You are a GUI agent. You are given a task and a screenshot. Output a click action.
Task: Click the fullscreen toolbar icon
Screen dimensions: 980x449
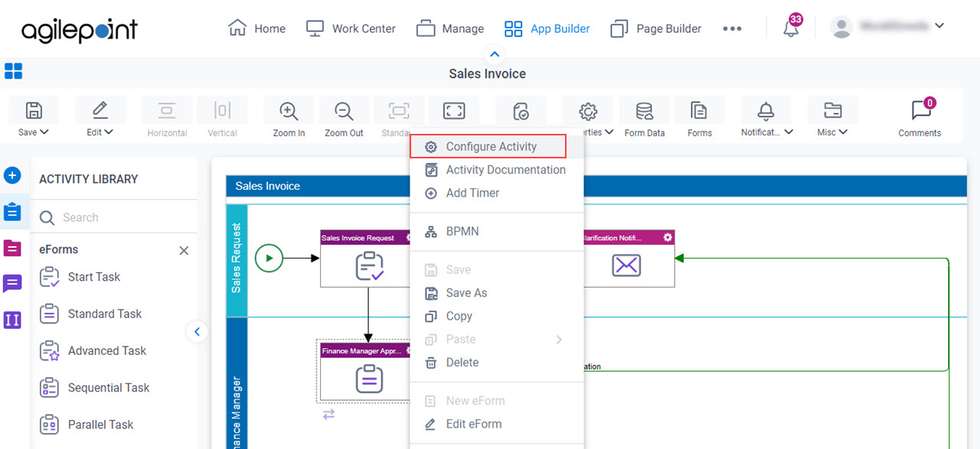click(454, 112)
